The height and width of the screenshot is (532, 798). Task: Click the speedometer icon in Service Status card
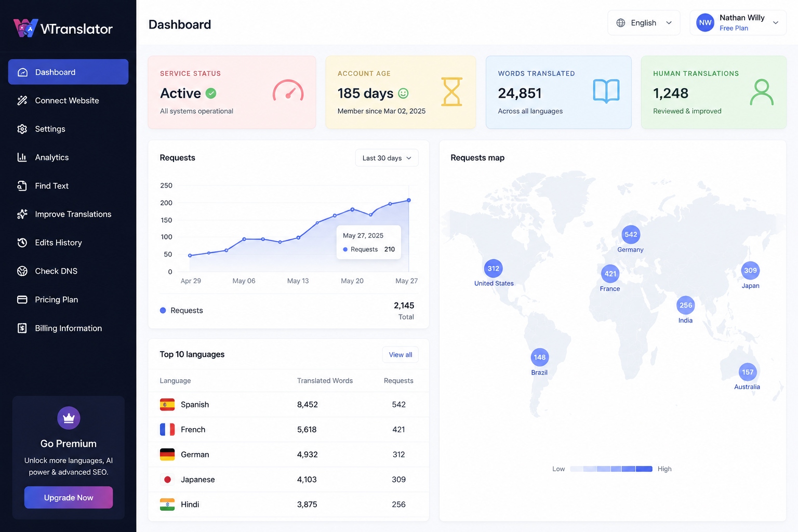point(288,90)
